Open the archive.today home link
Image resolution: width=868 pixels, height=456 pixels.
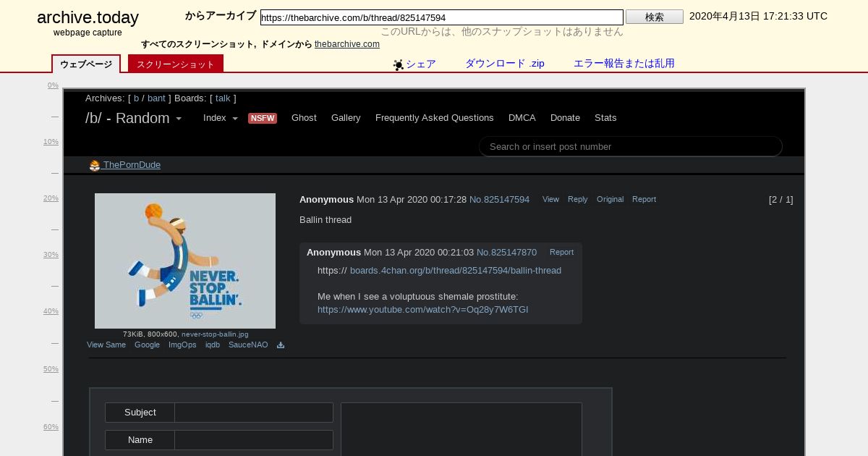click(88, 18)
